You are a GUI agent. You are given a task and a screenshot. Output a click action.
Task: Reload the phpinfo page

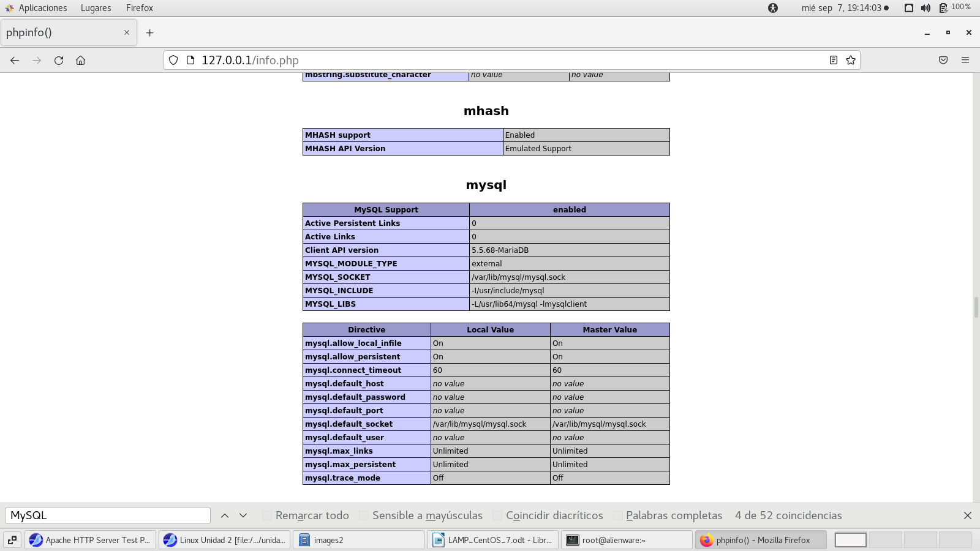(x=59, y=60)
